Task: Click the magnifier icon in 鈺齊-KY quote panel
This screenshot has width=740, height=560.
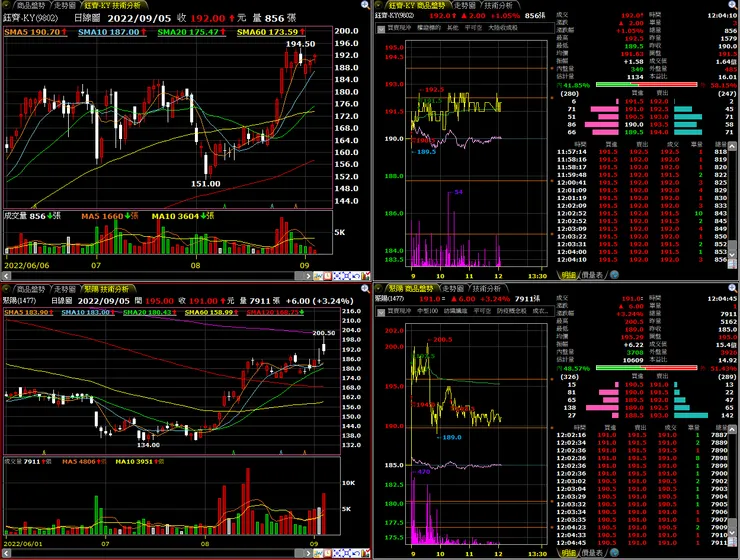Action: 732,5
